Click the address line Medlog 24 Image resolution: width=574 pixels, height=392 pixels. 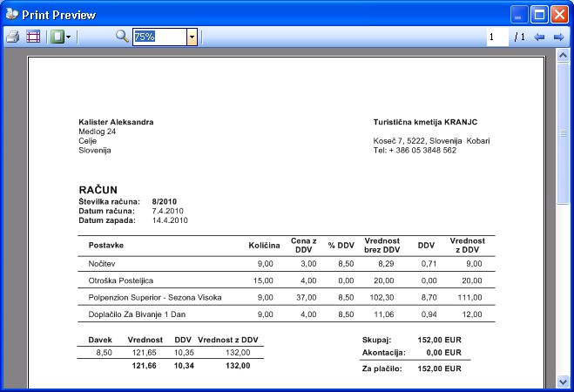pos(97,132)
